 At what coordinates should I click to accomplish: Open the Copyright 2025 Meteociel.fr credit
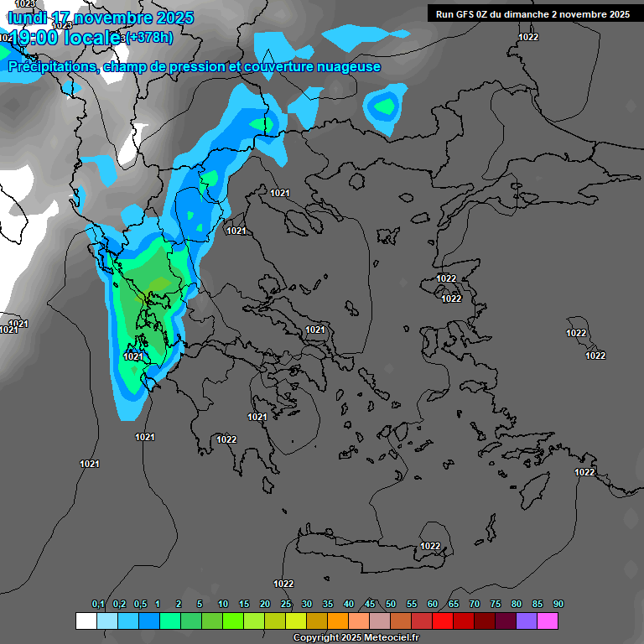[355, 638]
